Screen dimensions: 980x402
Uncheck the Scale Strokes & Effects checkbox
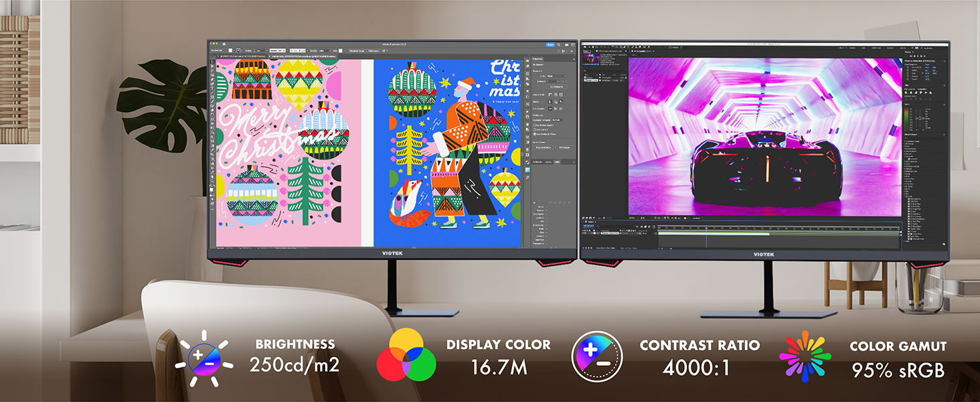(535, 134)
